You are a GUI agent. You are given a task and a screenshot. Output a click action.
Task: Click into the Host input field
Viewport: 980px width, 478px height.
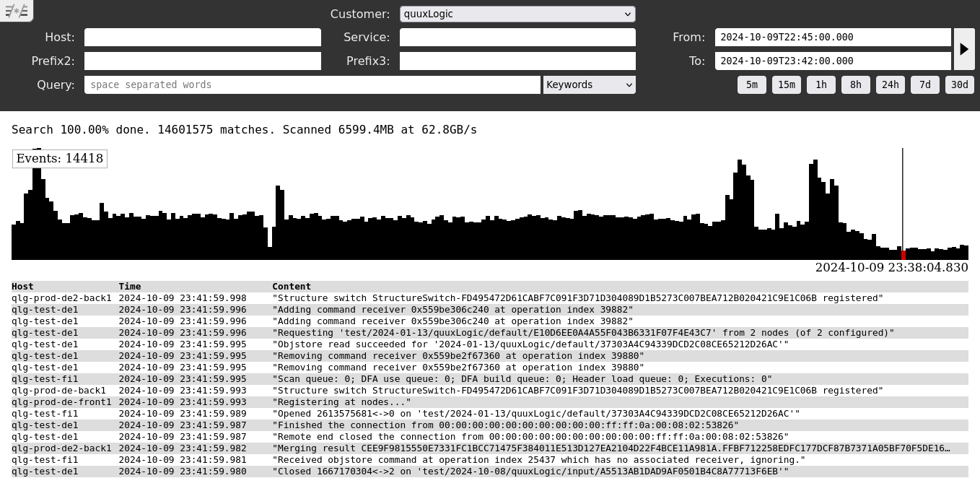[202, 38]
